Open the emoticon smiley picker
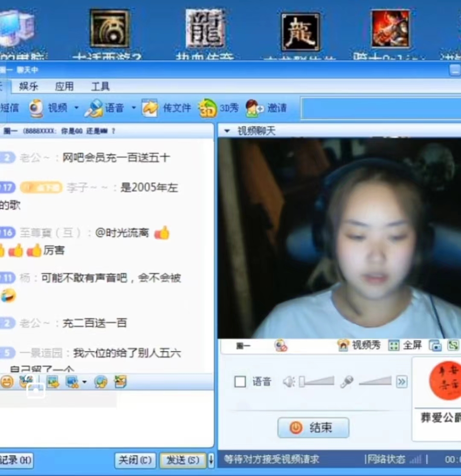The height and width of the screenshot is (476, 461). click(7, 382)
